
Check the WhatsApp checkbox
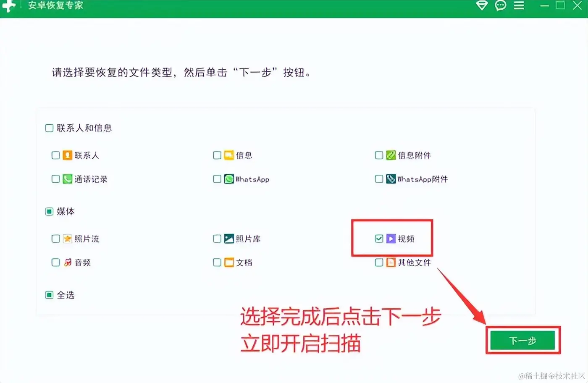pyautogui.click(x=217, y=179)
